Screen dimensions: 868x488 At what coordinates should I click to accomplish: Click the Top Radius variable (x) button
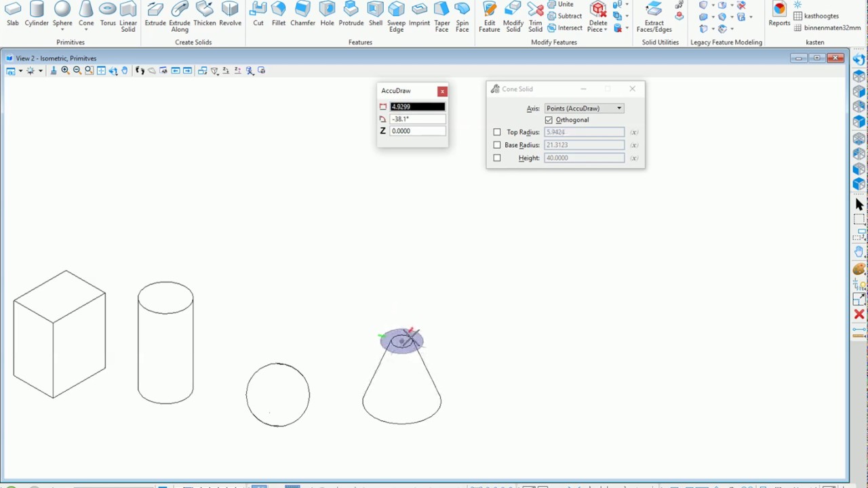(634, 132)
